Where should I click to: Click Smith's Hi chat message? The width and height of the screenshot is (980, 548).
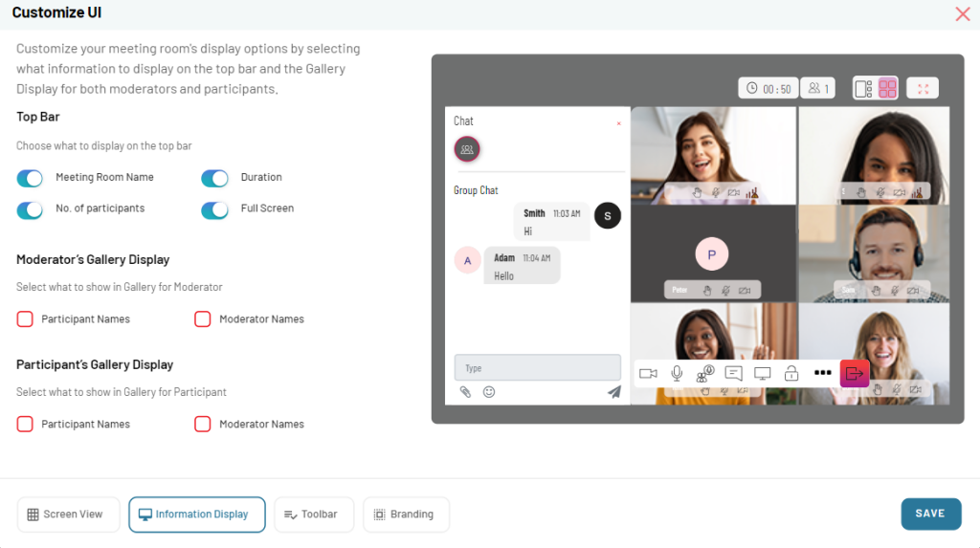coord(552,222)
